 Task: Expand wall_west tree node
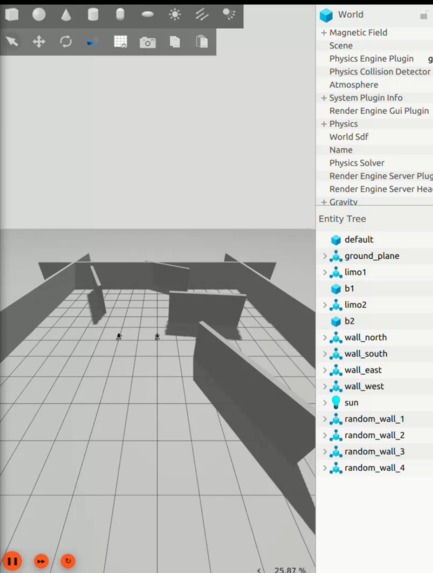(324, 386)
